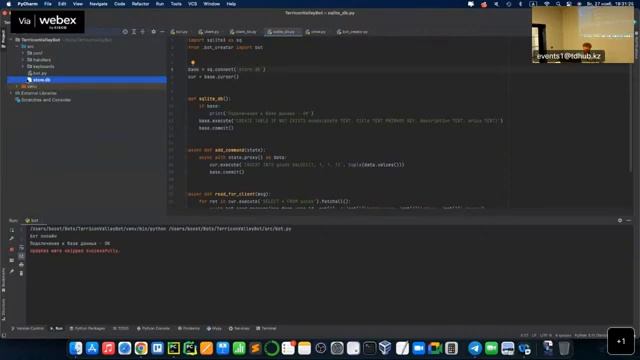Expand the conf folder
Viewport: 640px width, 360px height.
[23, 53]
